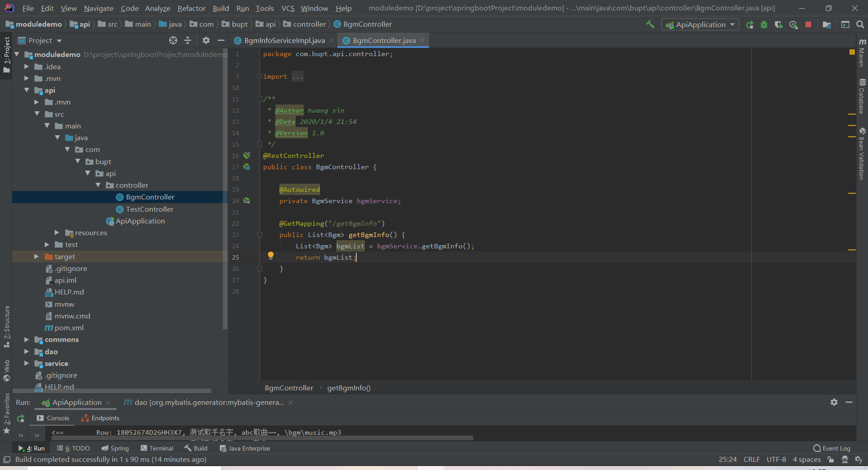The image size is (868, 470).
Task: Click the getBgmInfo() breadcrumb
Action: click(349, 388)
